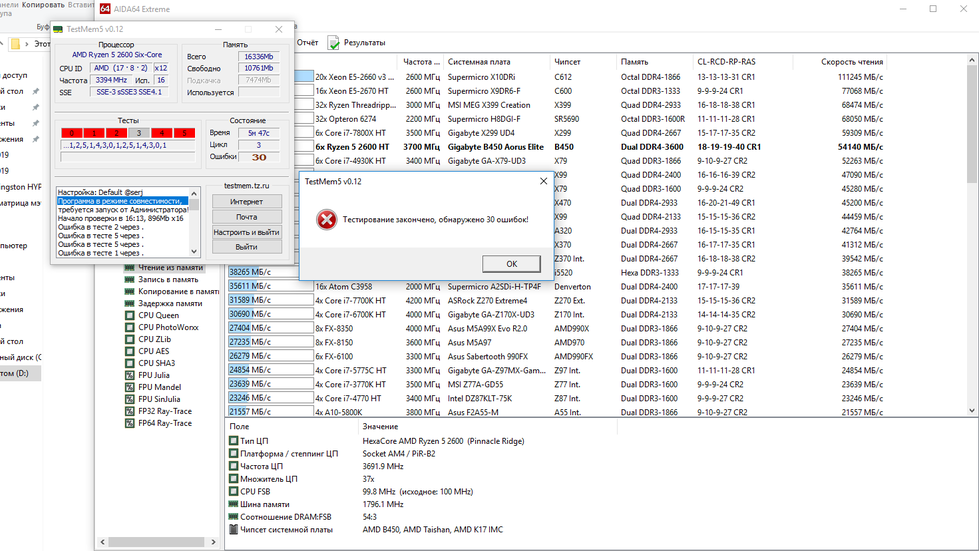This screenshot has width=979, height=551.
Task: Sort by the CL-RCD-RP-RAS column header
Action: 742,62
